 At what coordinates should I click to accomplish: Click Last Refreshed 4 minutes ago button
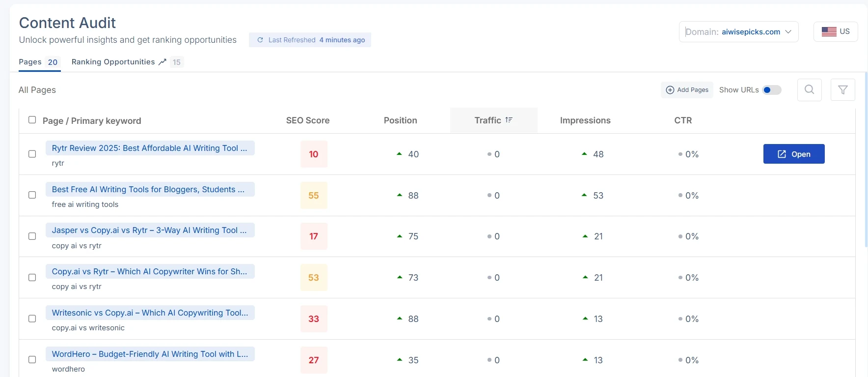tap(310, 40)
